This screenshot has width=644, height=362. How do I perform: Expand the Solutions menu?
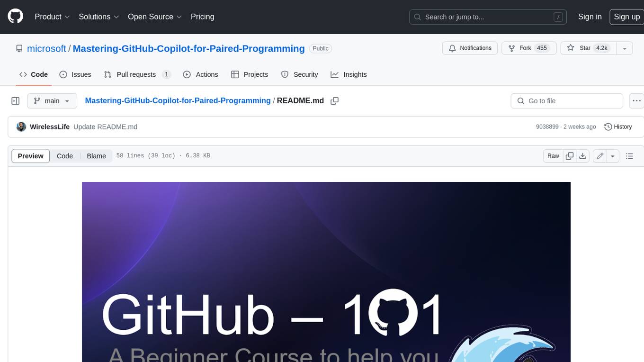point(99,17)
